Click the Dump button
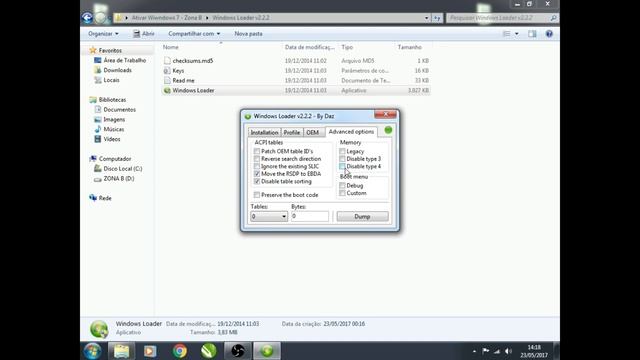This screenshot has height=360, width=640. point(362,216)
